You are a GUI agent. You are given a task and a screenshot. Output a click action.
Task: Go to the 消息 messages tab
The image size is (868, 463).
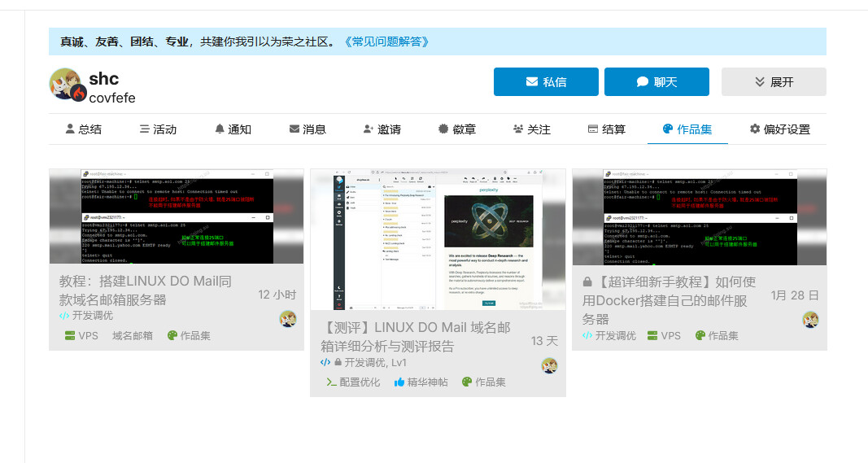pos(308,129)
